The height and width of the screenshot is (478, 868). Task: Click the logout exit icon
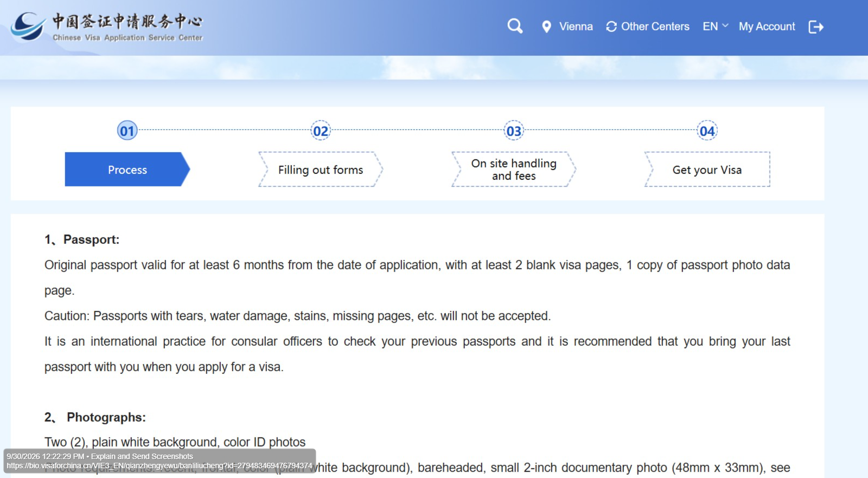click(x=816, y=27)
